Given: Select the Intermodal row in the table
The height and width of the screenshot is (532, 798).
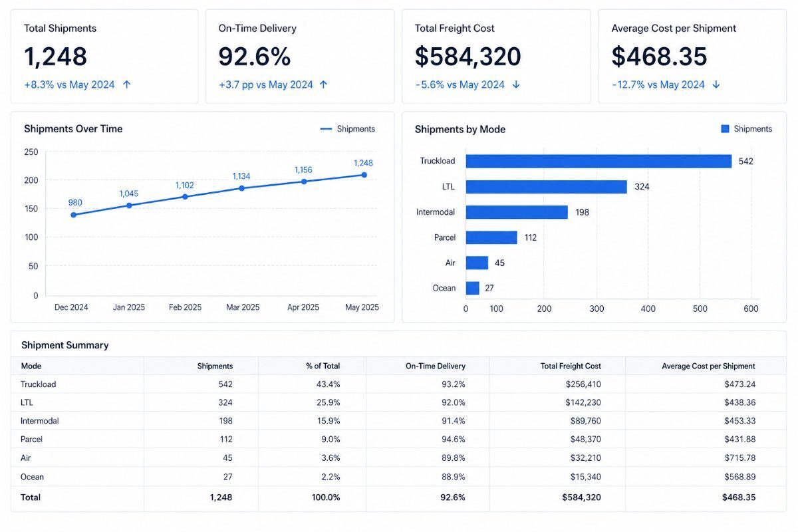Looking at the screenshot, I should point(398,421).
